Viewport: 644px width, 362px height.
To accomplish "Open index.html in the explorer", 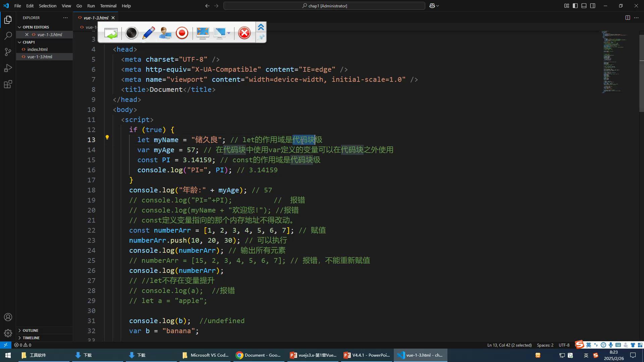I will (x=37, y=49).
